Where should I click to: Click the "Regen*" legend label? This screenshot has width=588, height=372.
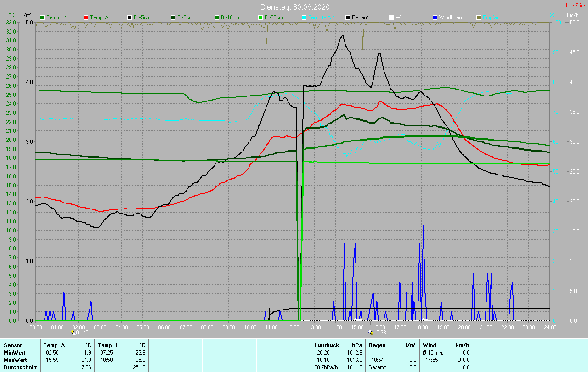click(x=361, y=17)
